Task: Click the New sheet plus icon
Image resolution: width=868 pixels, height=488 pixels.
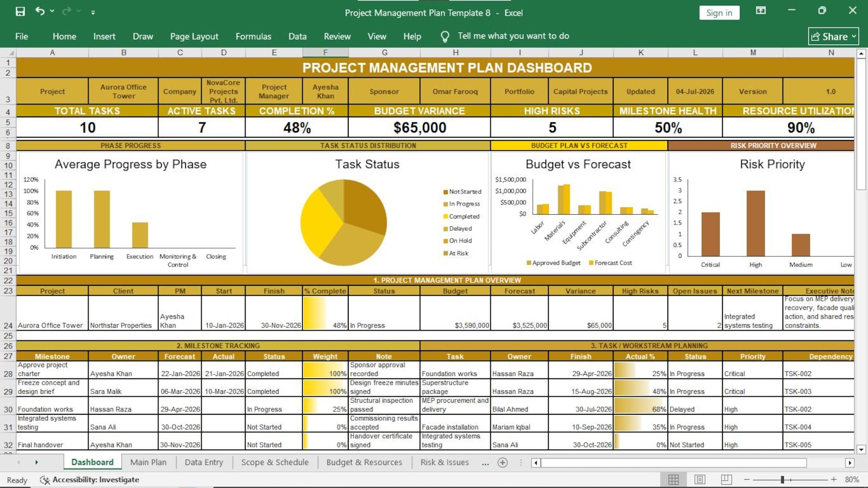Action: click(503, 462)
